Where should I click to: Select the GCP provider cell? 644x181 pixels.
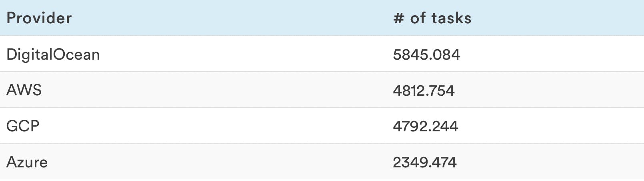pos(23,126)
